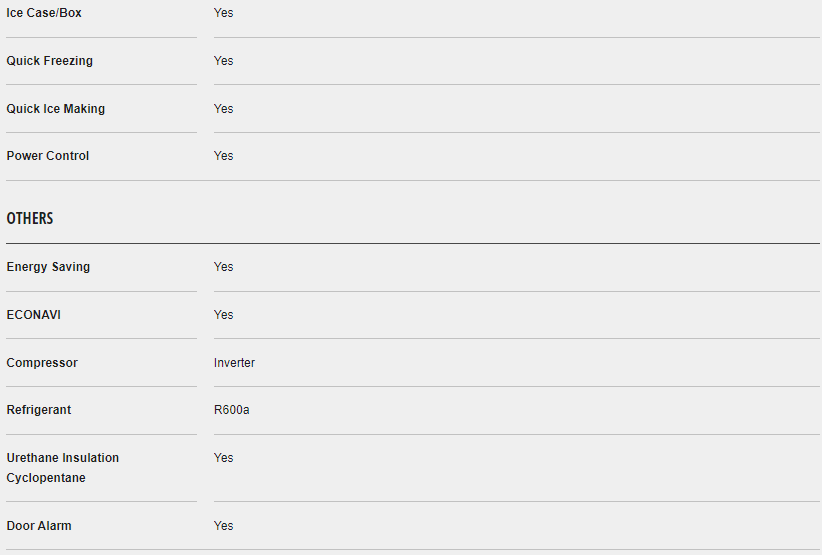Select the Quick Freezing spec label
The width and height of the screenshot is (822, 555).
point(49,61)
